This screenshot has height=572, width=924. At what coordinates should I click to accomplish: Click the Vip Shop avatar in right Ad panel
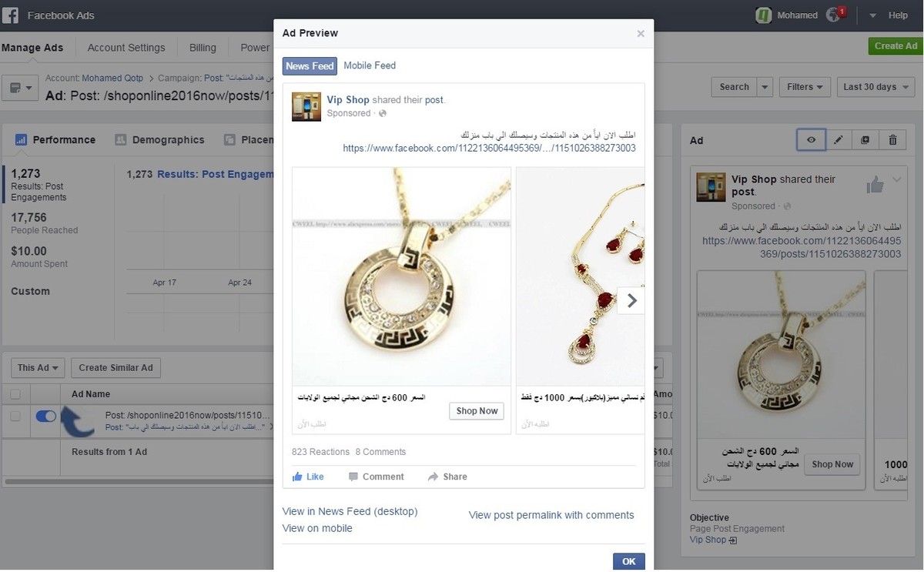point(711,187)
